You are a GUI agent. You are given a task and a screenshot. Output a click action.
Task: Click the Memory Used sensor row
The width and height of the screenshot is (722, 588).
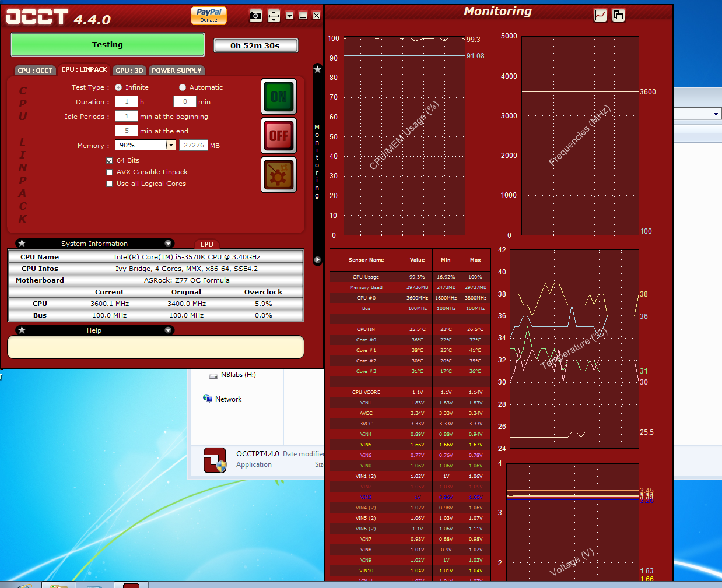coord(410,287)
